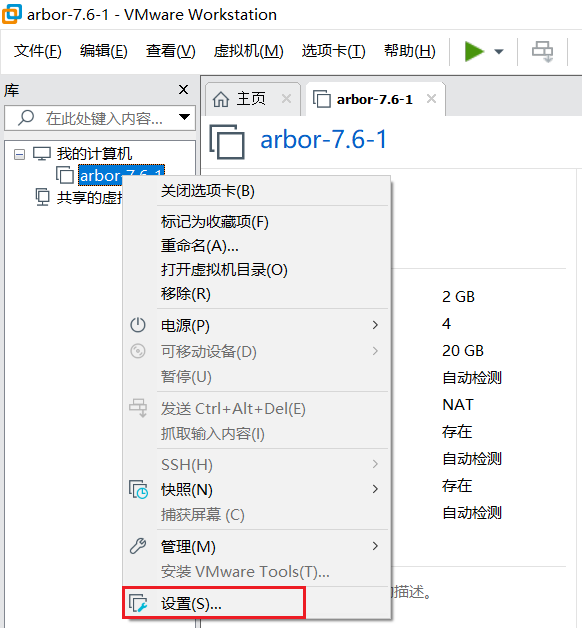Image resolution: width=582 pixels, height=628 pixels.
Task: Close the 库 library panel
Action: pyautogui.click(x=183, y=89)
